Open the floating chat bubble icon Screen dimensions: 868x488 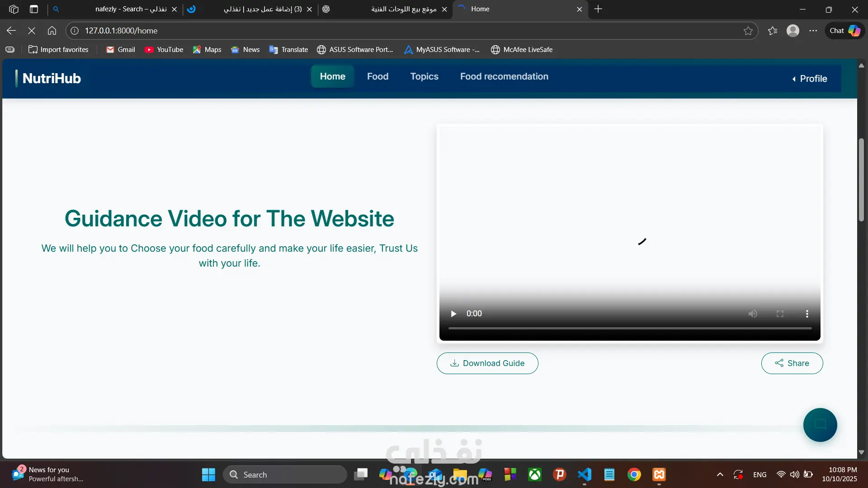[820, 425]
